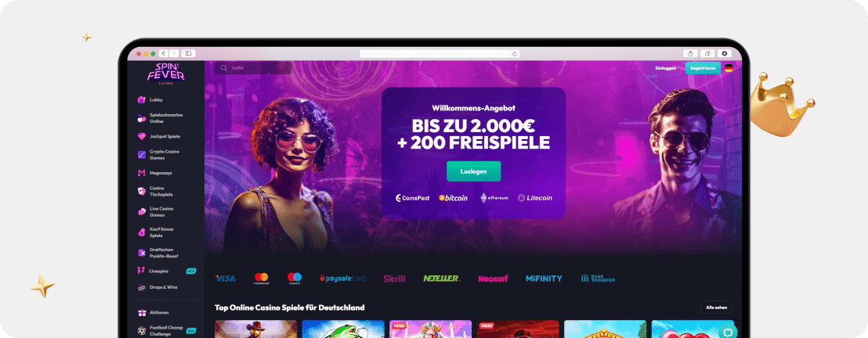Click the Registrieren button
Image resolution: width=868 pixels, height=338 pixels.
coord(703,68)
